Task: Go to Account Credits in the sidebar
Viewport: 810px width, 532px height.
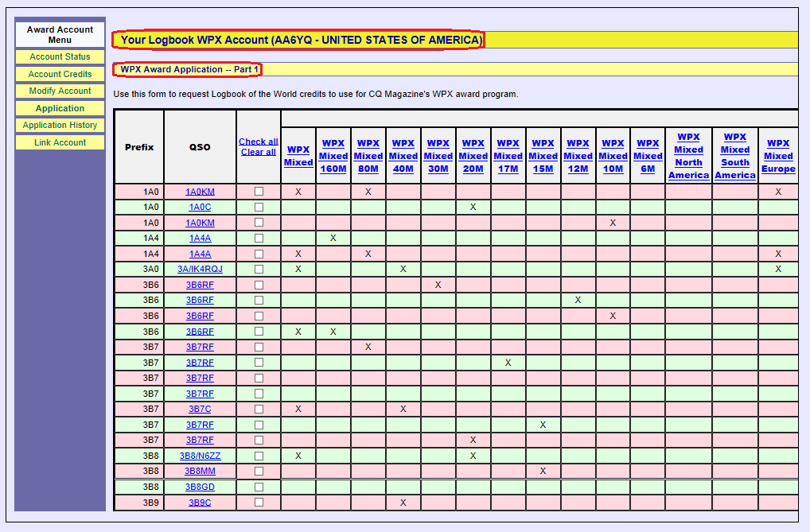Action: (x=60, y=74)
